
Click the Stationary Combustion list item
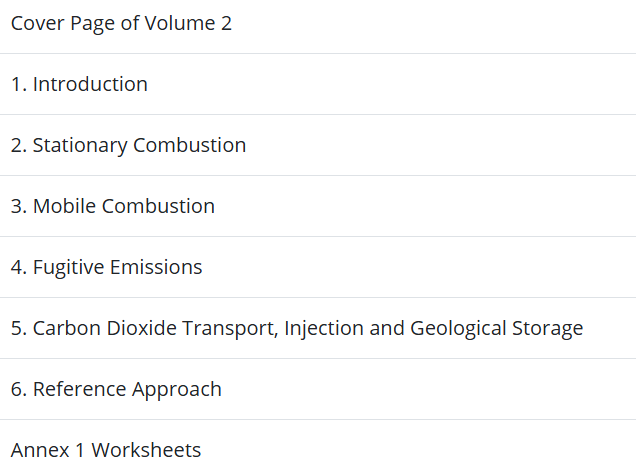click(128, 145)
